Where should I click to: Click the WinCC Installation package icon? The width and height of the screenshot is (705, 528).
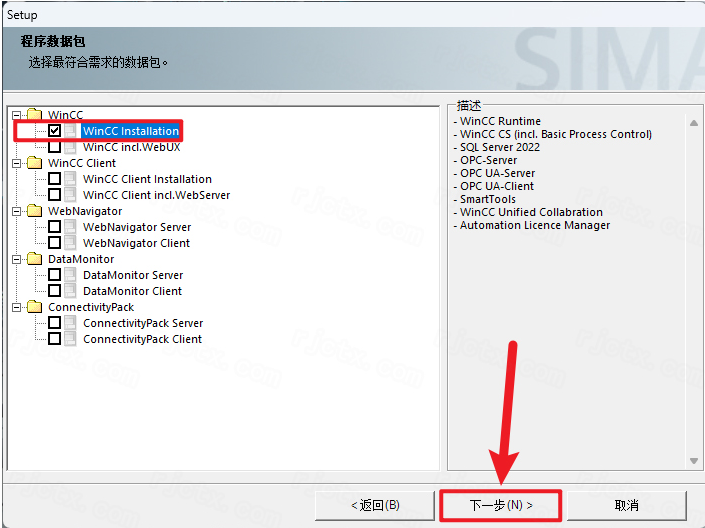pos(70,131)
